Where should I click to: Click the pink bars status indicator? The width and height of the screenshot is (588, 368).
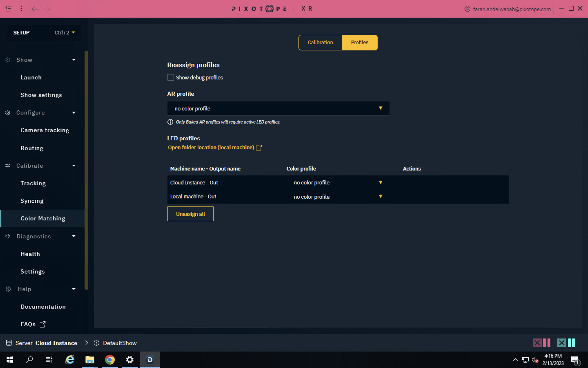pyautogui.click(x=547, y=343)
